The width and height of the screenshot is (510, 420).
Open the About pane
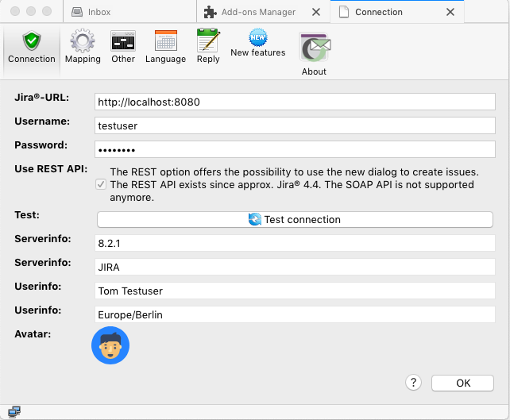click(314, 53)
